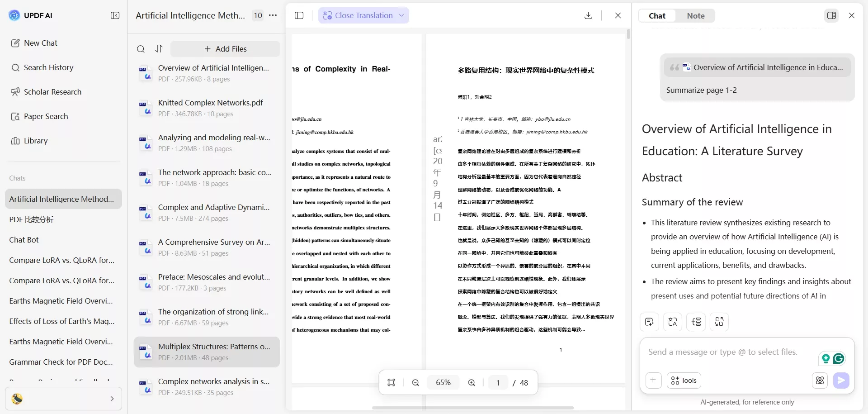The height and width of the screenshot is (414, 868).
Task: Open the document outline icon in chat panel
Action: [696, 322]
